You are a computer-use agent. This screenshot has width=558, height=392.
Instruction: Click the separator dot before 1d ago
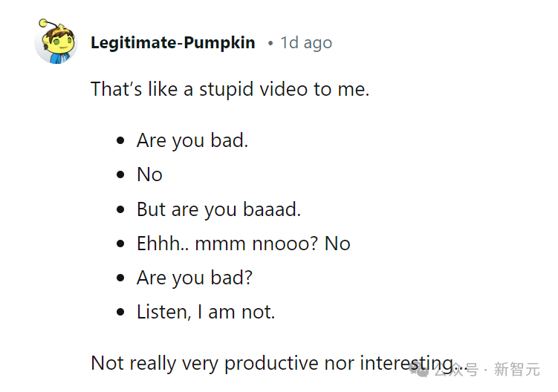pyautogui.click(x=270, y=43)
